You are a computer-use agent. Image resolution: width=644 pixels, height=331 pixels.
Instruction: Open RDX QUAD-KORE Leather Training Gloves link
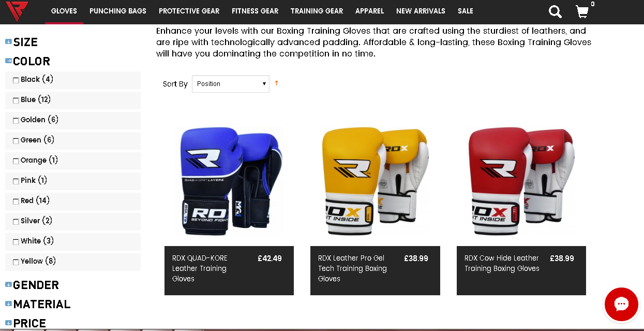[200, 268]
